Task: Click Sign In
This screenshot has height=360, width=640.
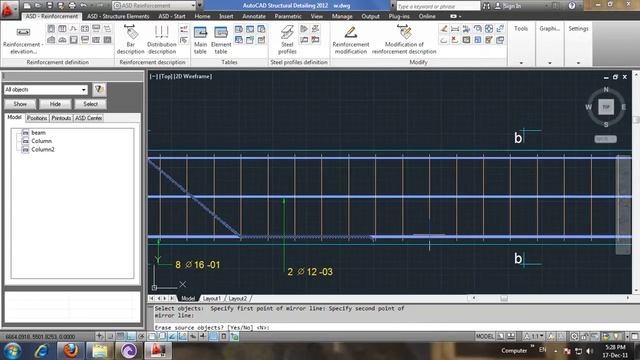Action: point(512,6)
